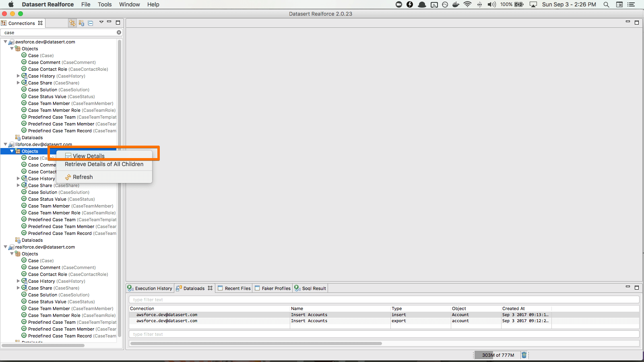Click Collapse All icon in Connections
Viewport: 644px width, 362px height.
91,23
